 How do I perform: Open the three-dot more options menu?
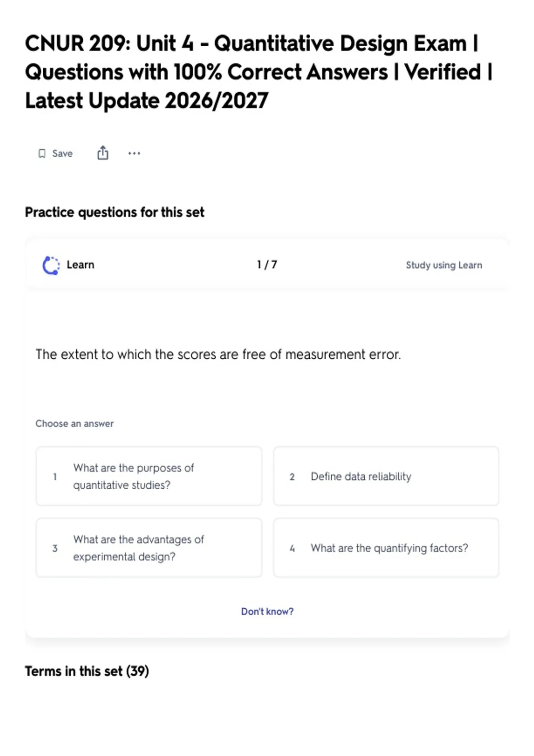coord(134,153)
